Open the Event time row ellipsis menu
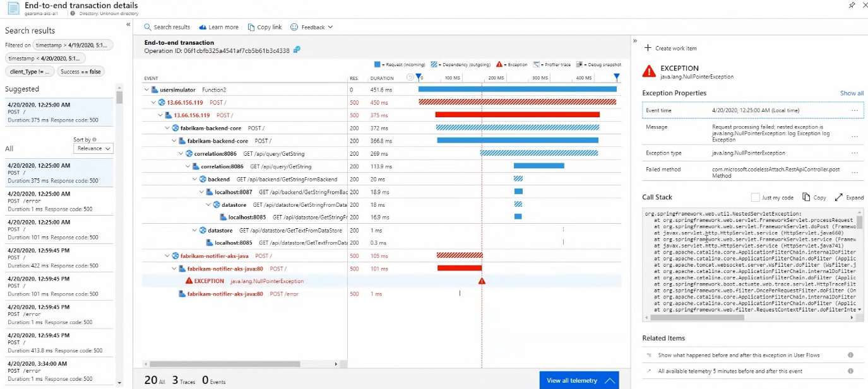868x389 pixels. click(x=855, y=110)
